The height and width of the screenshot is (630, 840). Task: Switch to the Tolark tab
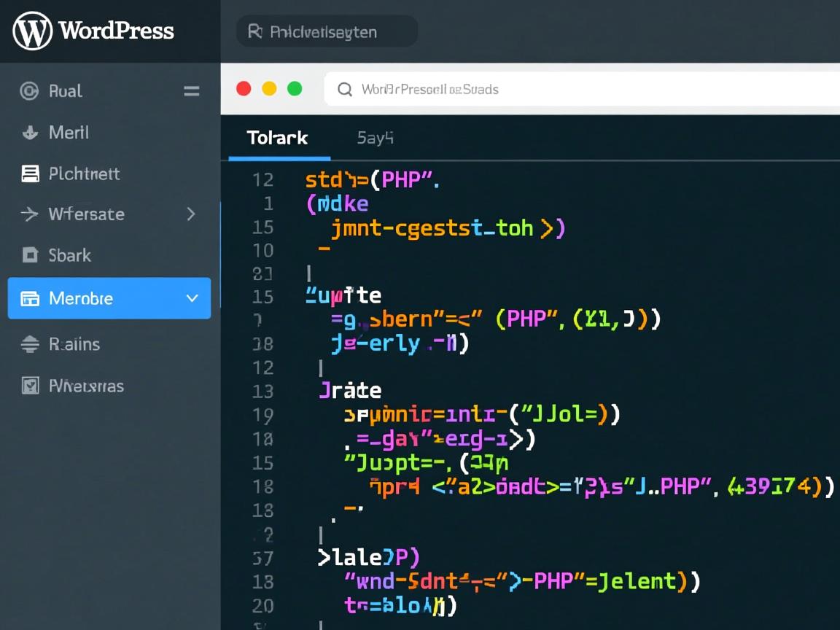277,138
